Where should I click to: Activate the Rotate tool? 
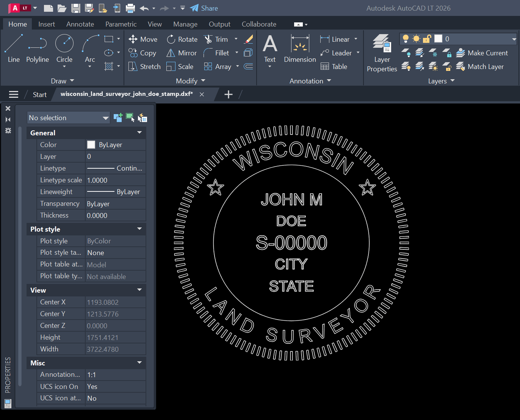point(182,39)
